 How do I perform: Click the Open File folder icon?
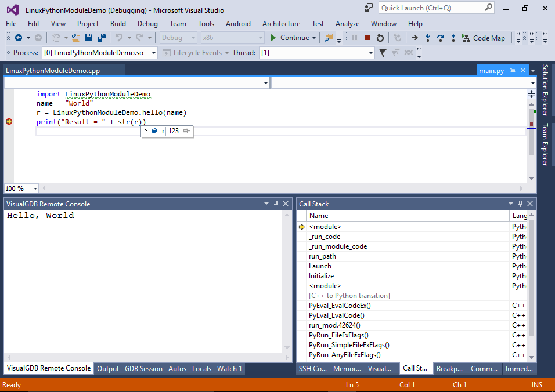pos(75,38)
